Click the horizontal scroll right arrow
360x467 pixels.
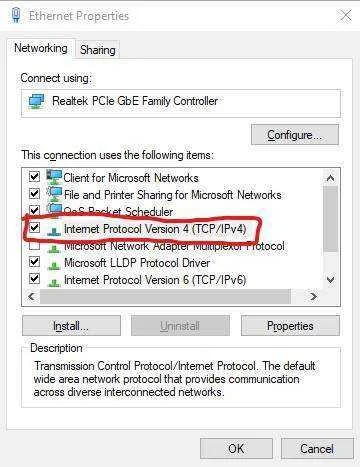tap(313, 296)
